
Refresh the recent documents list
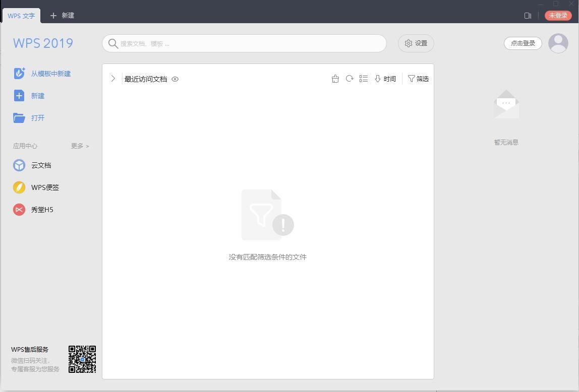[350, 79]
